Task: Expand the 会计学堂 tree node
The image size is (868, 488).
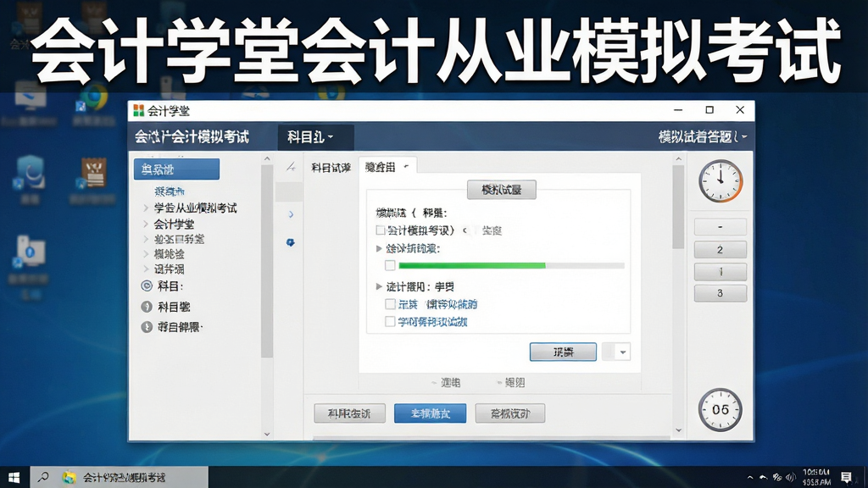Action: [x=146, y=224]
